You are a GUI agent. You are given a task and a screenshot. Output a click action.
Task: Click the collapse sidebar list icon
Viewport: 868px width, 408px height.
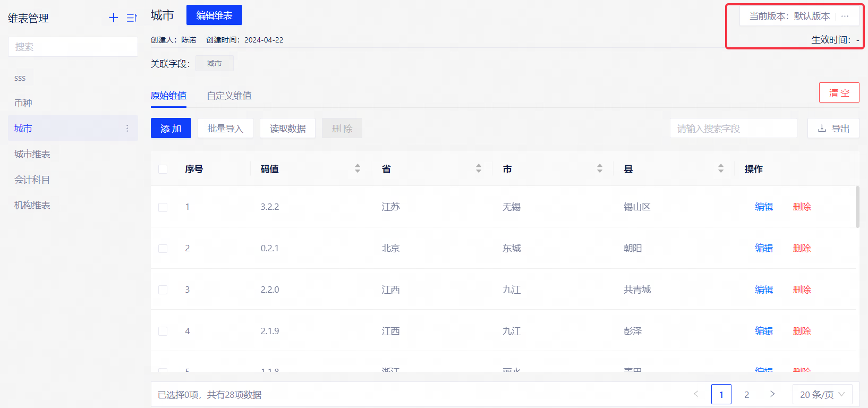pyautogui.click(x=131, y=18)
